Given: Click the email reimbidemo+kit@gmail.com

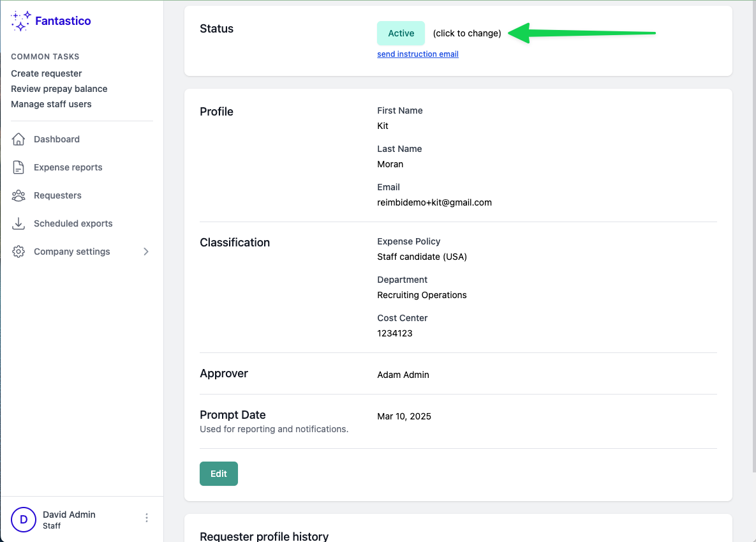Looking at the screenshot, I should click(x=434, y=203).
